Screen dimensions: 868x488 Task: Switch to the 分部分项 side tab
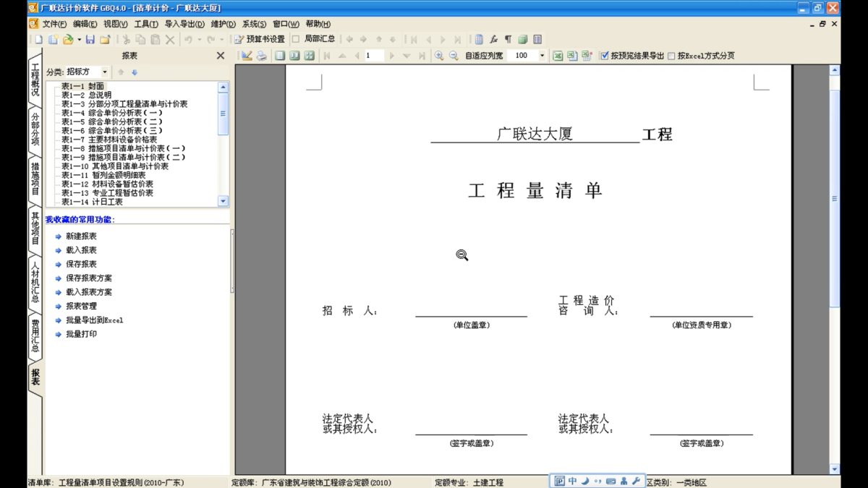tap(35, 129)
